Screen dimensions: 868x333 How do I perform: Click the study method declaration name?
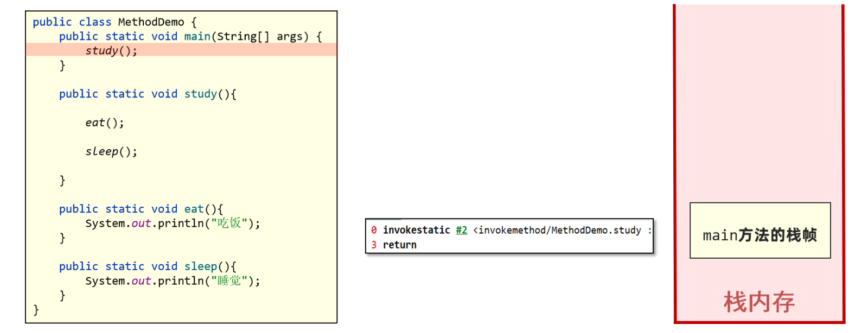coord(201,94)
